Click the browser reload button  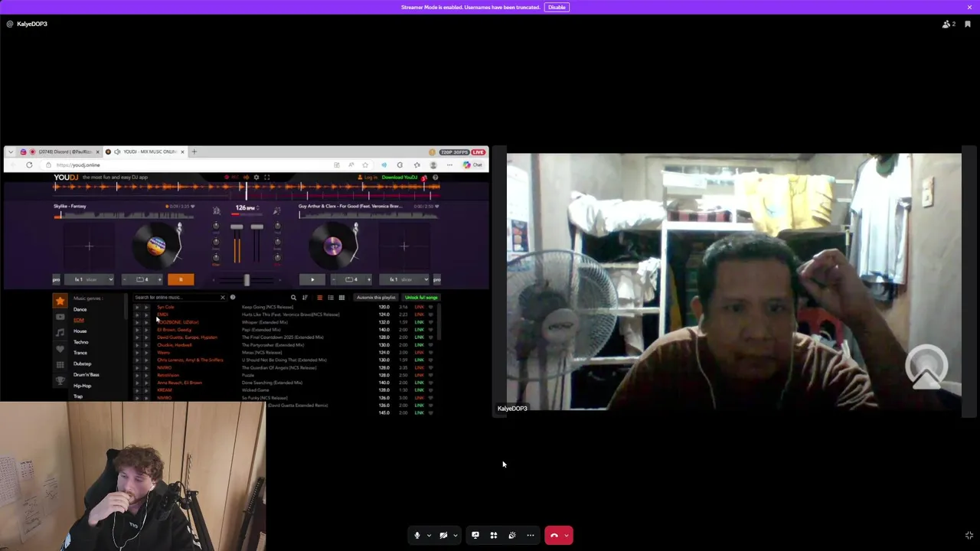pos(29,165)
